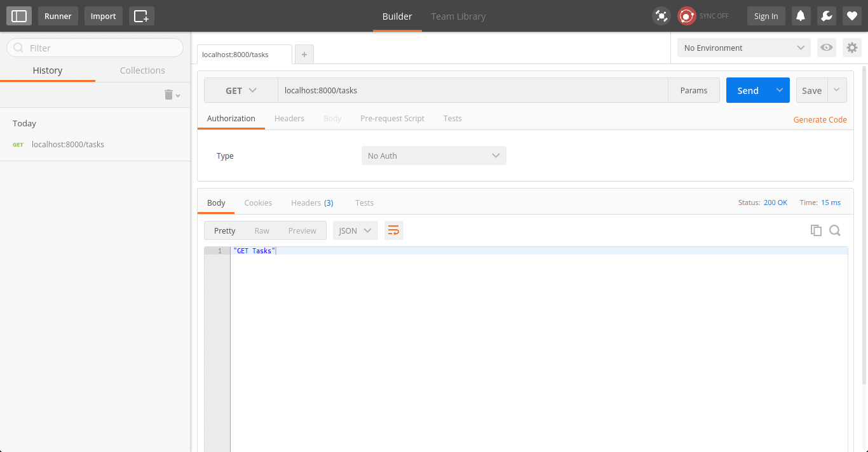Click the heart icon in header
Screen dimensions: 868x452
coord(851,16)
